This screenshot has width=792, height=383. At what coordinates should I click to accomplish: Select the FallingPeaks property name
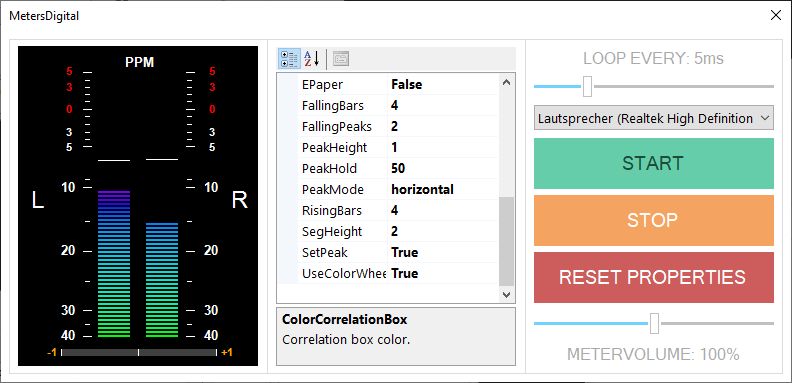click(x=336, y=126)
